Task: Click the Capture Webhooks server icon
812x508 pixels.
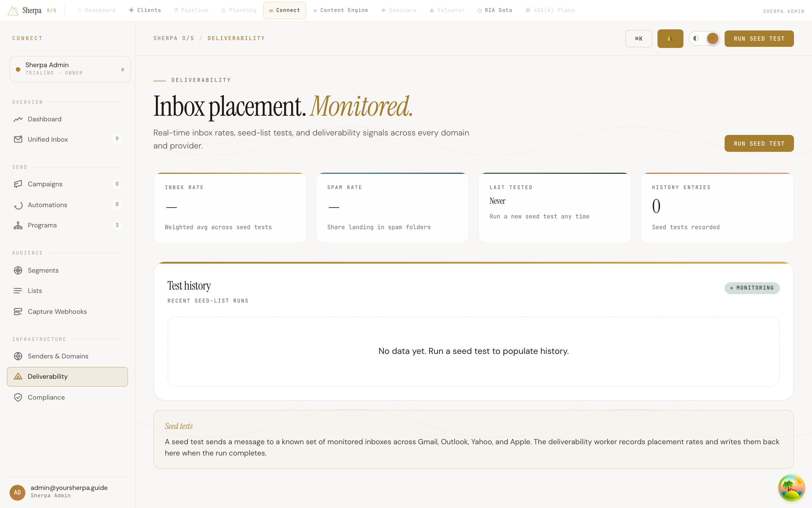Action: coord(18,312)
